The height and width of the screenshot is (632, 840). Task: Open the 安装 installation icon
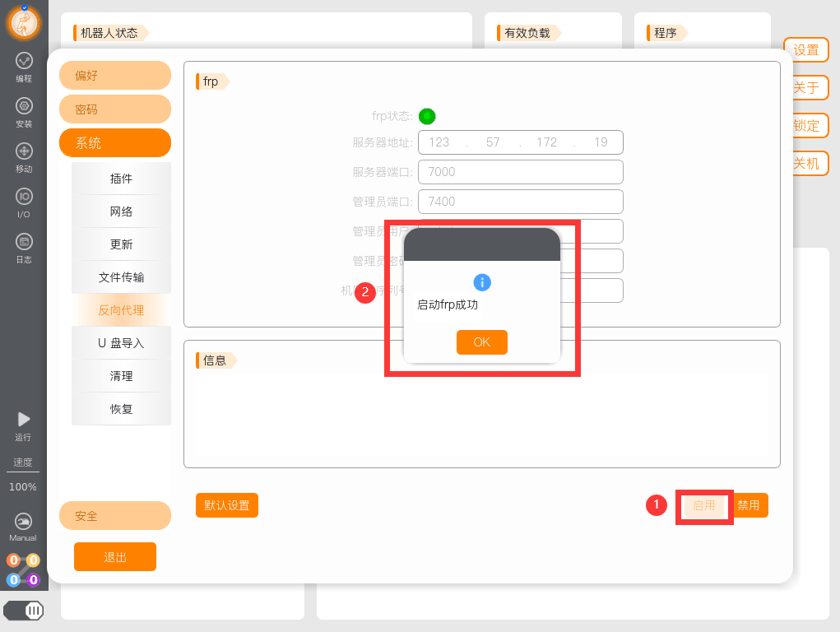(24, 105)
